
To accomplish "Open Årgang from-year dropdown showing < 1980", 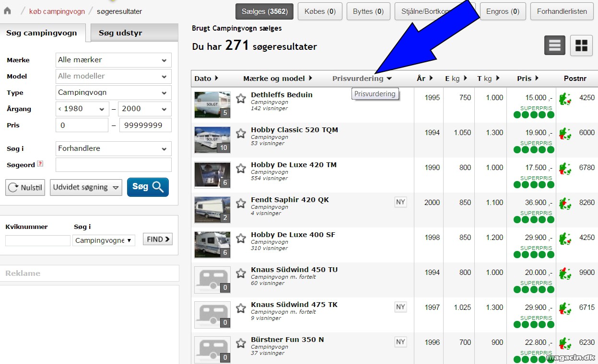I will tap(82, 109).
